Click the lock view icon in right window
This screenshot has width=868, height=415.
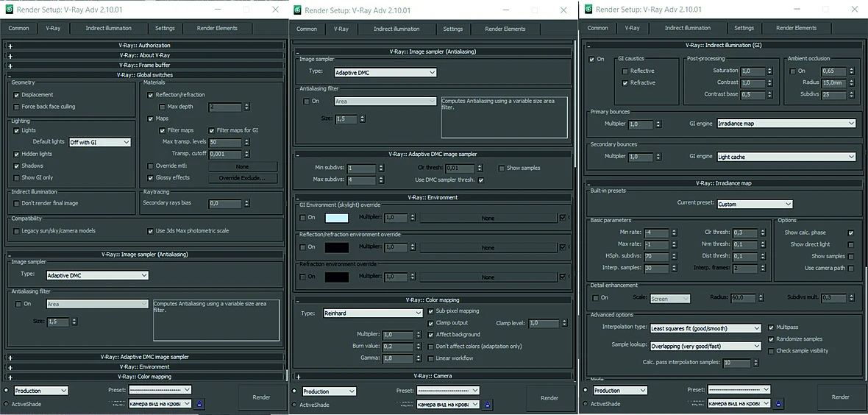click(779, 404)
